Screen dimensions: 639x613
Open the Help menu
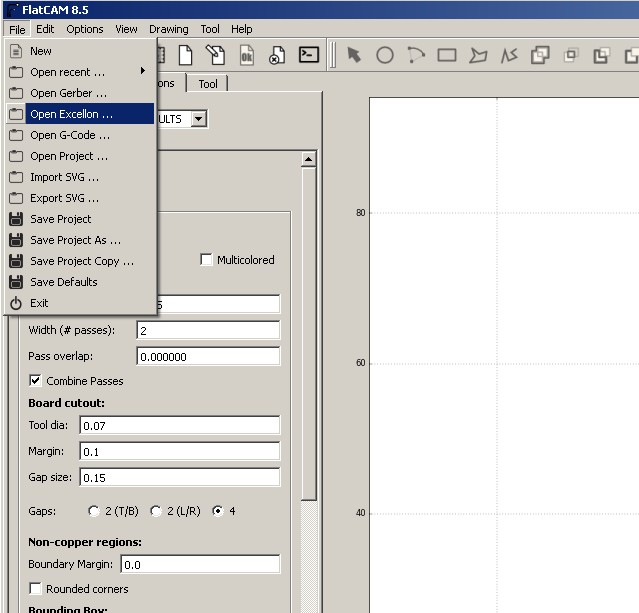coord(242,29)
